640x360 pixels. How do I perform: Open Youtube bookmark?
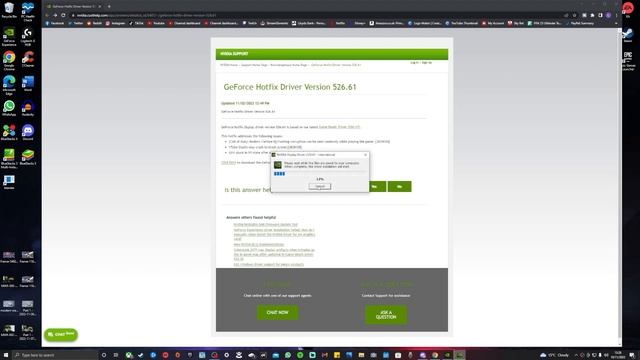tap(156, 23)
